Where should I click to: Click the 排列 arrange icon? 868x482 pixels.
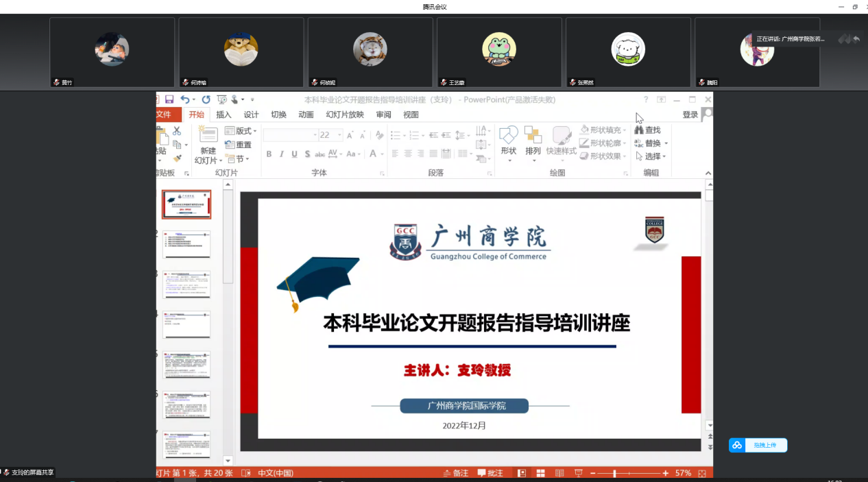point(533,140)
